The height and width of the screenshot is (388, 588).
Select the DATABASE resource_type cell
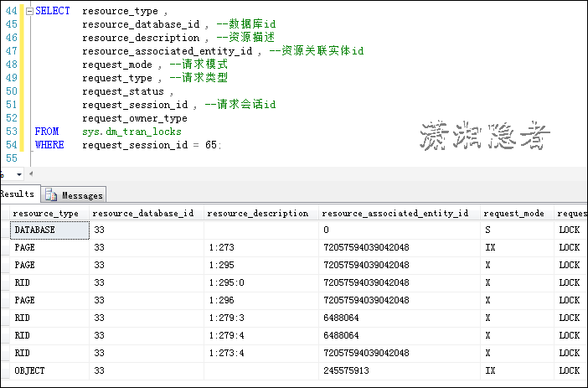click(49, 230)
